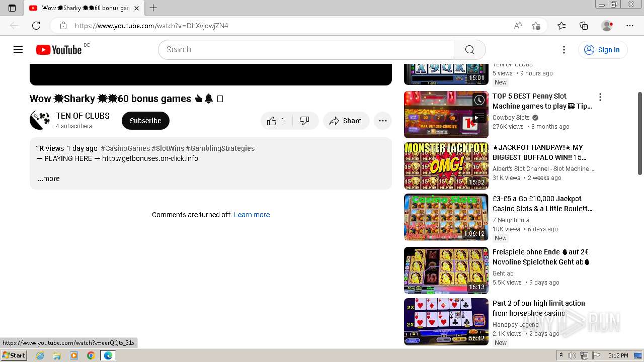Click the volume tray icon
The width and height of the screenshot is (644, 362).
[572, 355]
